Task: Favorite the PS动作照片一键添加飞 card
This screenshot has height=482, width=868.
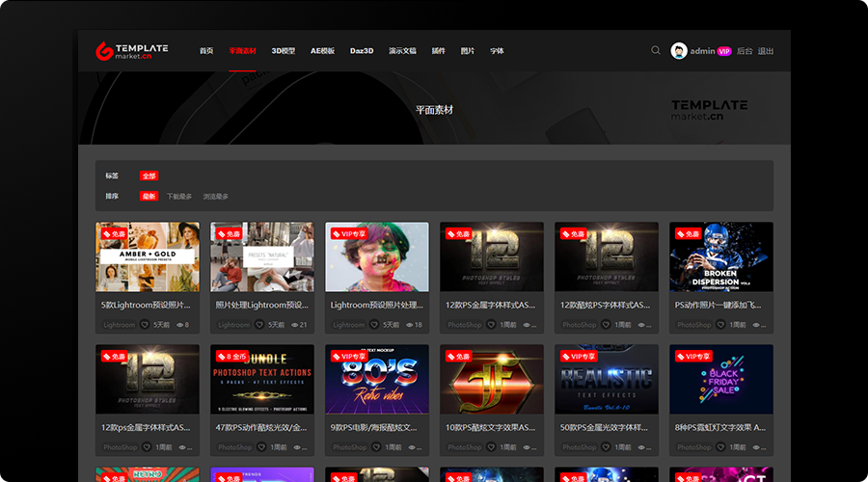Action: [720, 325]
